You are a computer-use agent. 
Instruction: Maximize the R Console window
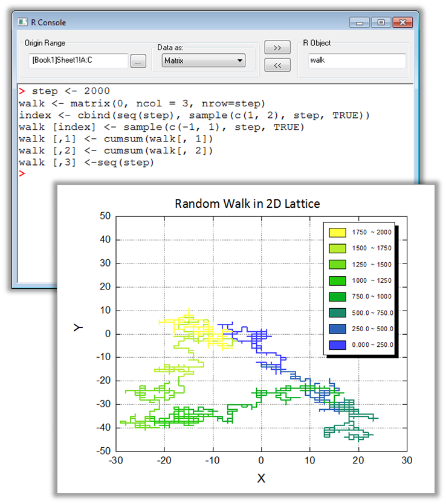[x=381, y=22]
